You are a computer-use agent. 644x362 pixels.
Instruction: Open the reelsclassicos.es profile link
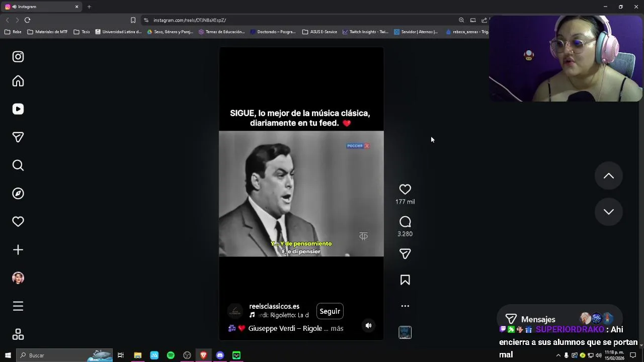click(x=274, y=306)
